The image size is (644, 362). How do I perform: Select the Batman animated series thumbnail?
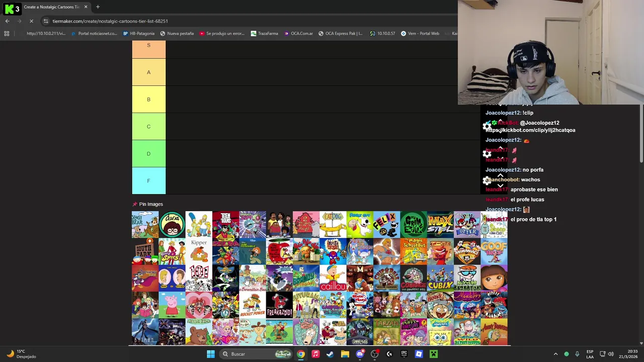click(145, 331)
